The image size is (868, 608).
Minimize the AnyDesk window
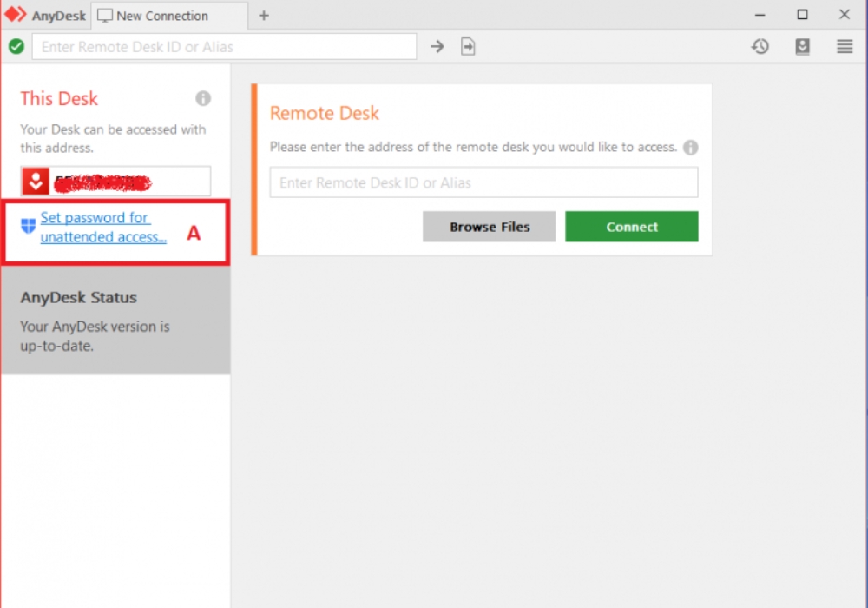point(760,15)
